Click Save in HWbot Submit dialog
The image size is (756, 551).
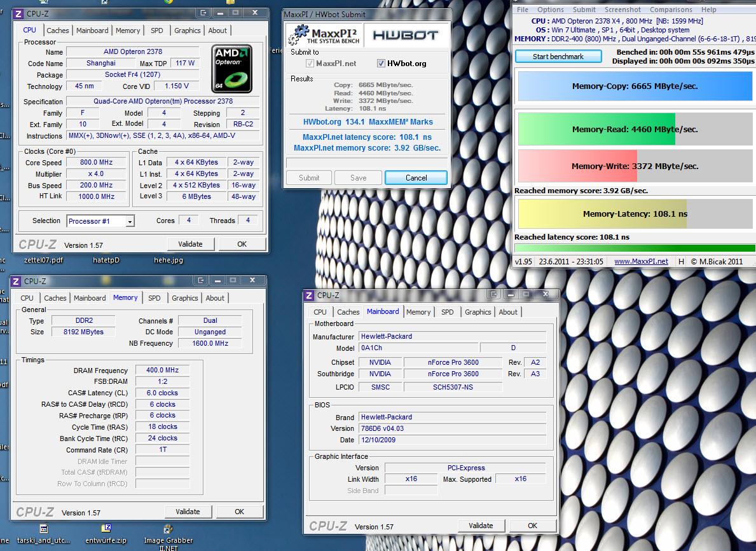coord(358,178)
